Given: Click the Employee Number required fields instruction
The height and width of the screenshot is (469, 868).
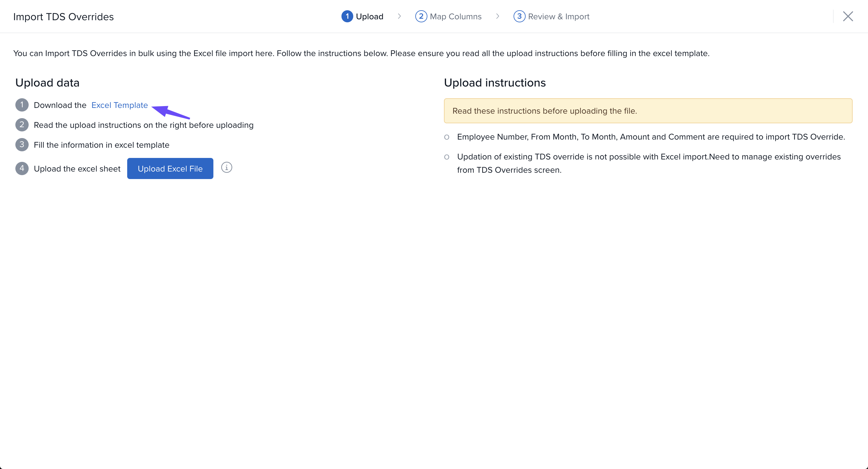Looking at the screenshot, I should pyautogui.click(x=651, y=137).
